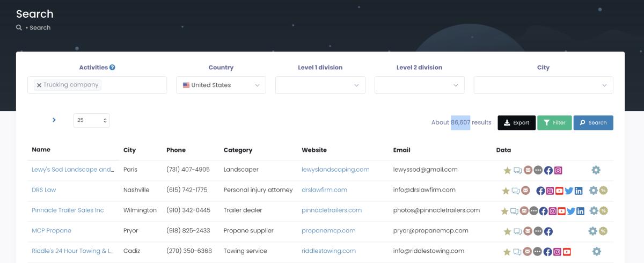This screenshot has width=644, height=263.
Task: Open the YouTube icon for Riddle's Towing
Action: point(567,252)
